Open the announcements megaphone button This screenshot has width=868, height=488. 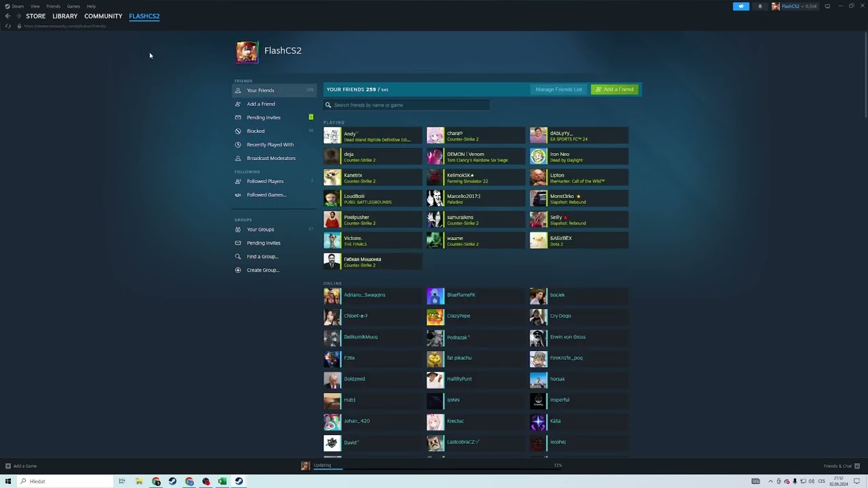pyautogui.click(x=741, y=6)
